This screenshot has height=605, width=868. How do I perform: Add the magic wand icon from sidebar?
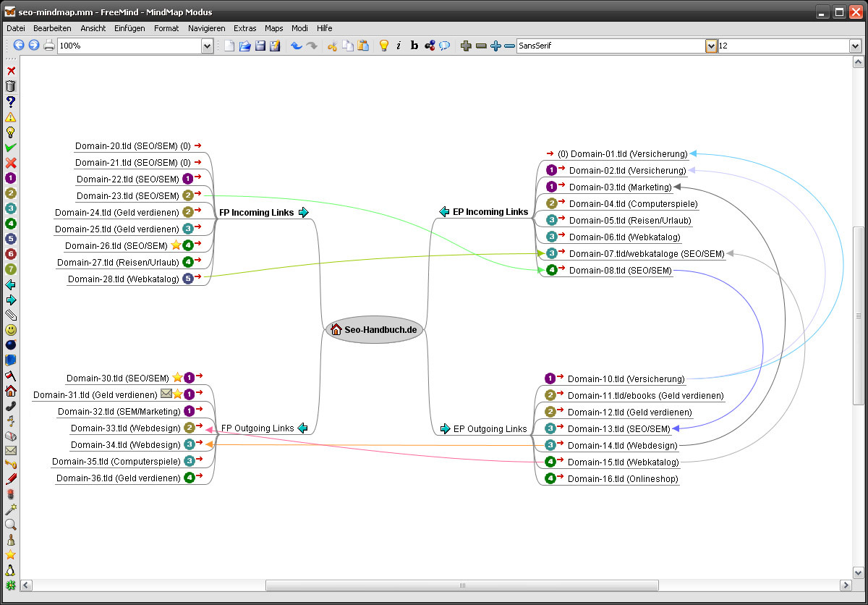coord(11,509)
